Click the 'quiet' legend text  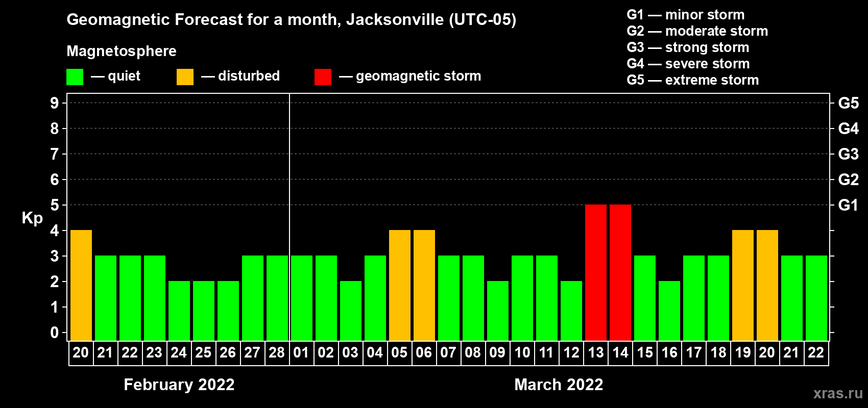(124, 76)
